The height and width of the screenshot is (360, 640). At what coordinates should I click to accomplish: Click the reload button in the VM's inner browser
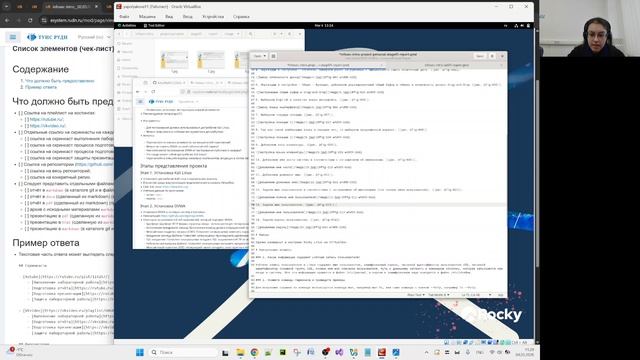click(x=153, y=92)
